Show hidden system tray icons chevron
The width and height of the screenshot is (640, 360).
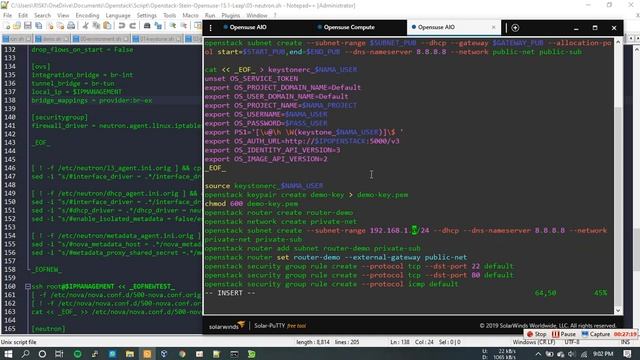538,354
